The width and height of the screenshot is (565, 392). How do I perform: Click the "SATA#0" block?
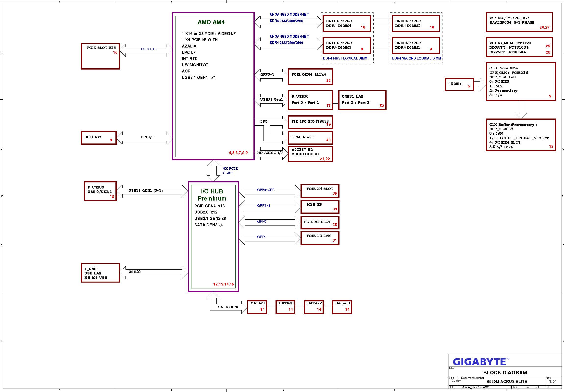286,307
